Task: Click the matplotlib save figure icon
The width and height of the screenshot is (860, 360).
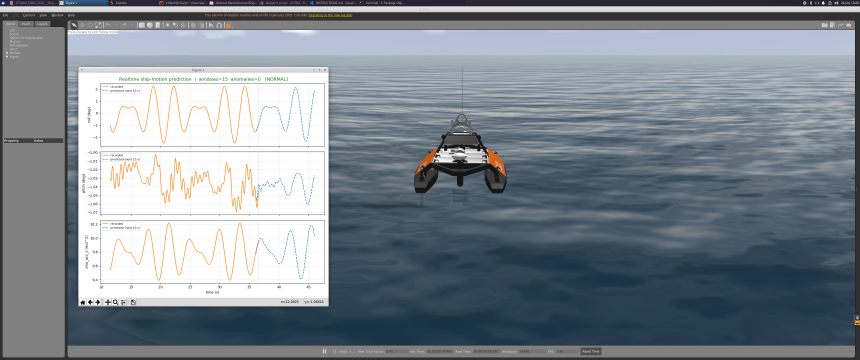Action: pos(133,302)
